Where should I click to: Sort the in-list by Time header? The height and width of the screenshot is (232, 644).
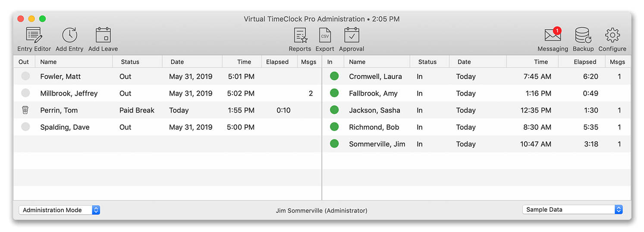(x=532, y=62)
